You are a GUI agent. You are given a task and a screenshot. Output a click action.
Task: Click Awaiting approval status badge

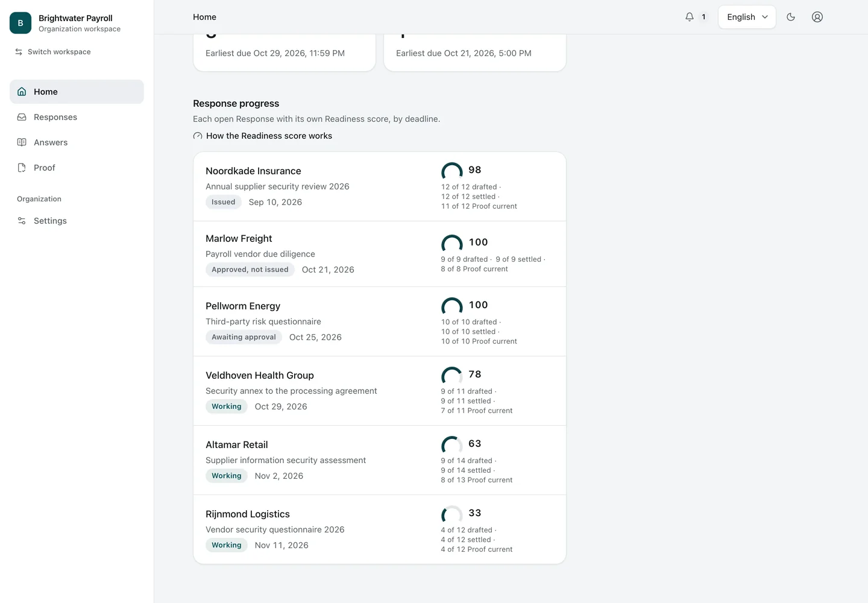(244, 337)
